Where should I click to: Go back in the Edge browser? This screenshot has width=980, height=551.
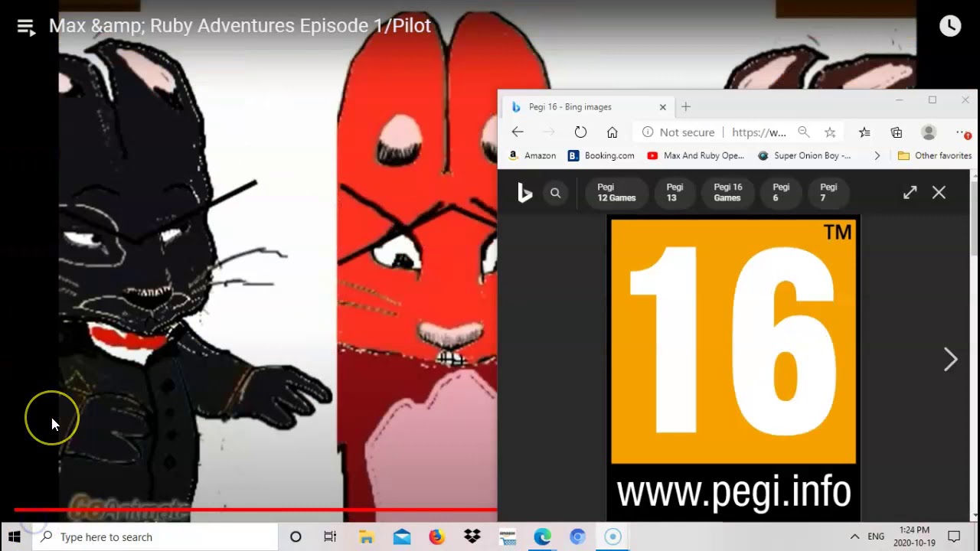[518, 132]
